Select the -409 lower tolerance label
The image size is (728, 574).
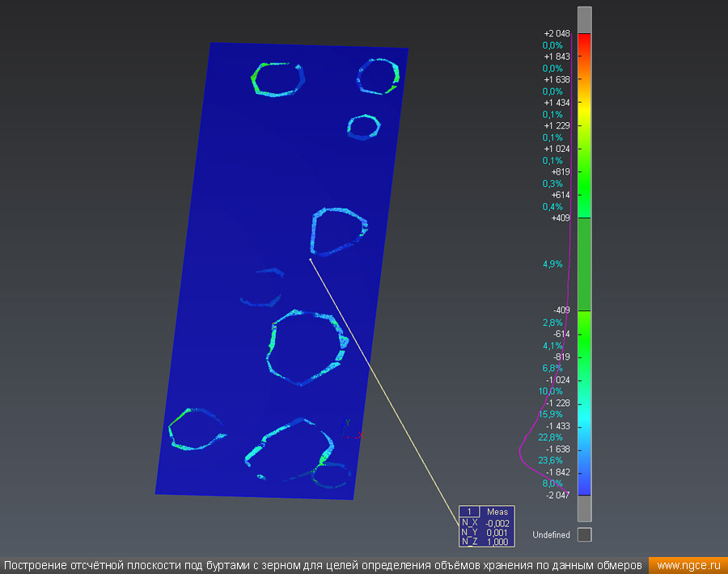(560, 310)
